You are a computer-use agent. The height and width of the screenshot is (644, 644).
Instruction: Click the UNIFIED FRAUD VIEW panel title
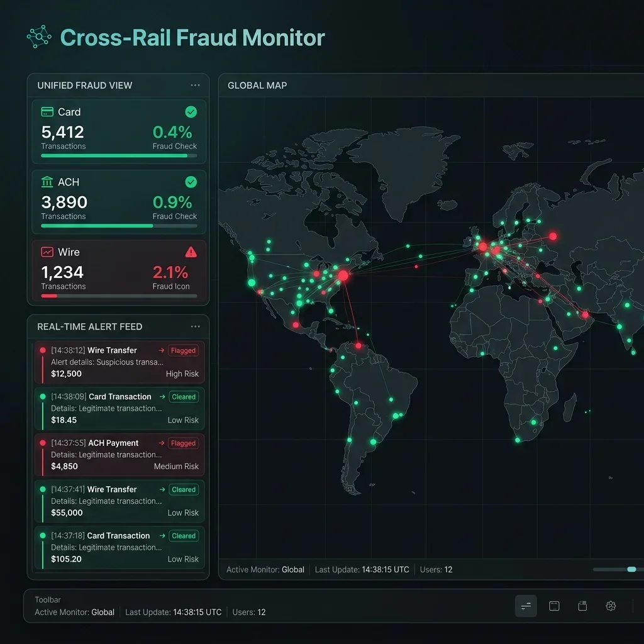pos(85,86)
